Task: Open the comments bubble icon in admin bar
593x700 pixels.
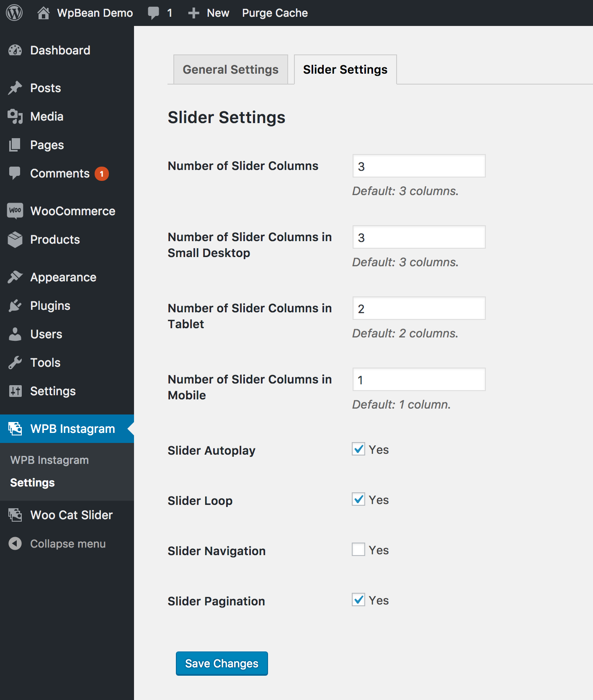Action: (x=154, y=13)
